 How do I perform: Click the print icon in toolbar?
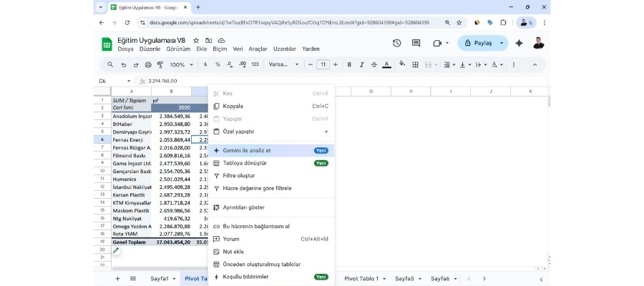[147, 64]
